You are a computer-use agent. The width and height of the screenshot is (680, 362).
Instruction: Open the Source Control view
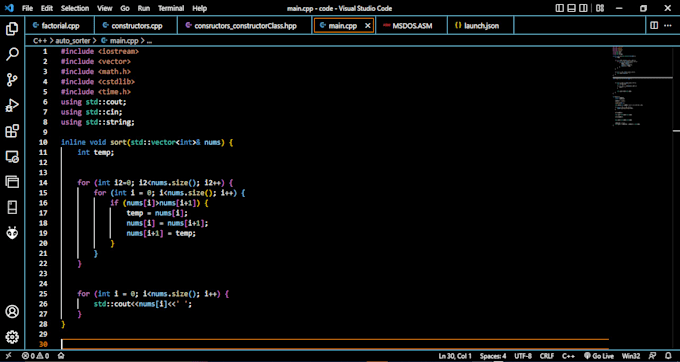(12, 80)
